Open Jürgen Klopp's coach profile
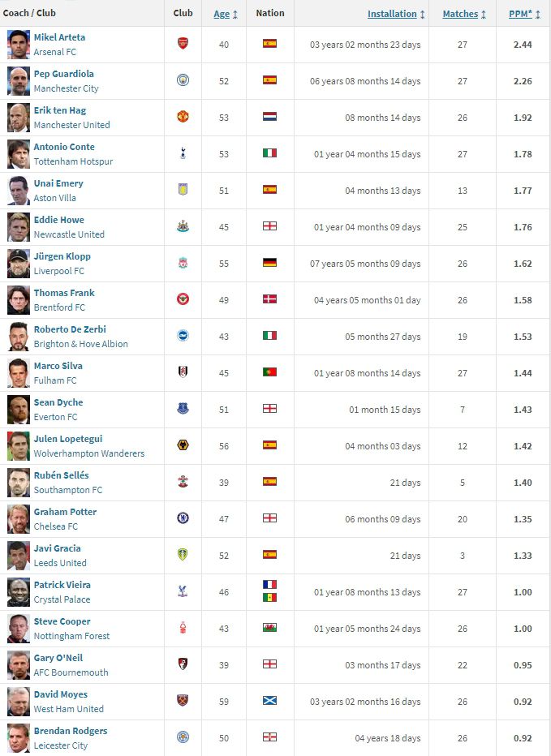The image size is (551, 756). click(x=63, y=256)
